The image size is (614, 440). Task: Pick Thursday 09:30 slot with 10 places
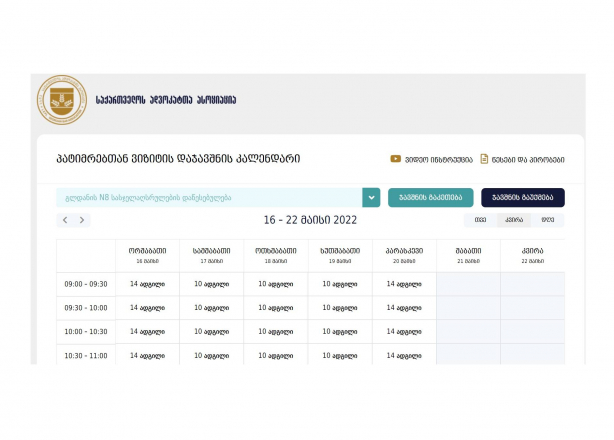coord(340,308)
